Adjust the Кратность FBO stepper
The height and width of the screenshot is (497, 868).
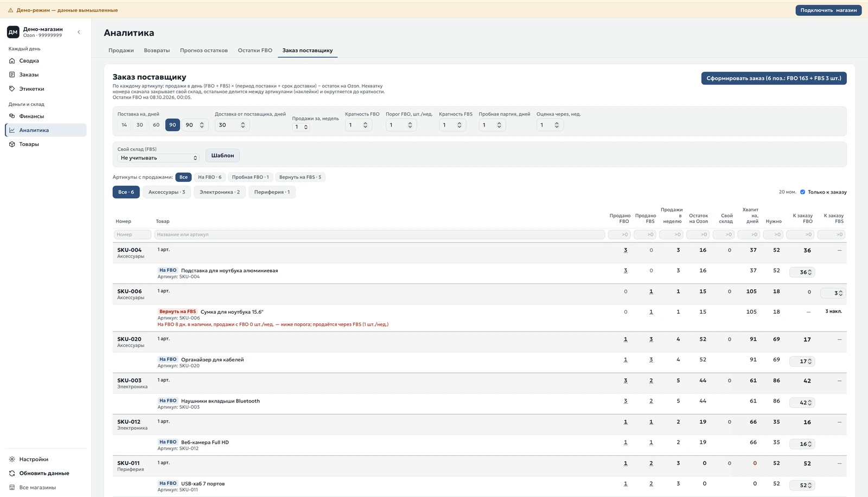[365, 125]
